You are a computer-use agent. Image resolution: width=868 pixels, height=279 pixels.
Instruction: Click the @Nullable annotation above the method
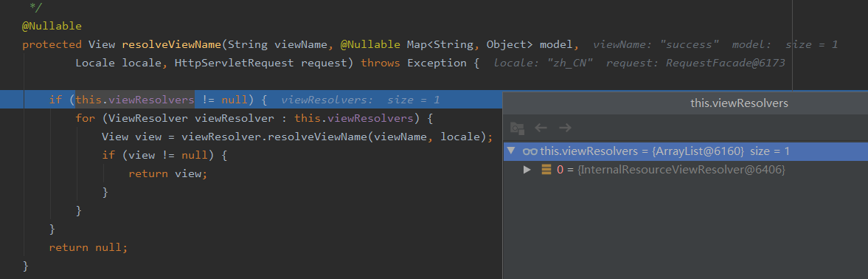coord(52,26)
